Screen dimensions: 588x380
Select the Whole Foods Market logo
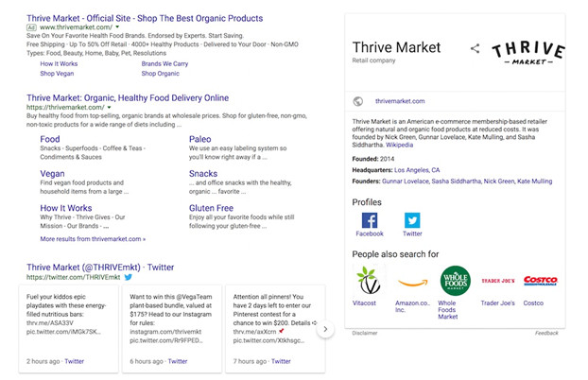pyautogui.click(x=455, y=281)
